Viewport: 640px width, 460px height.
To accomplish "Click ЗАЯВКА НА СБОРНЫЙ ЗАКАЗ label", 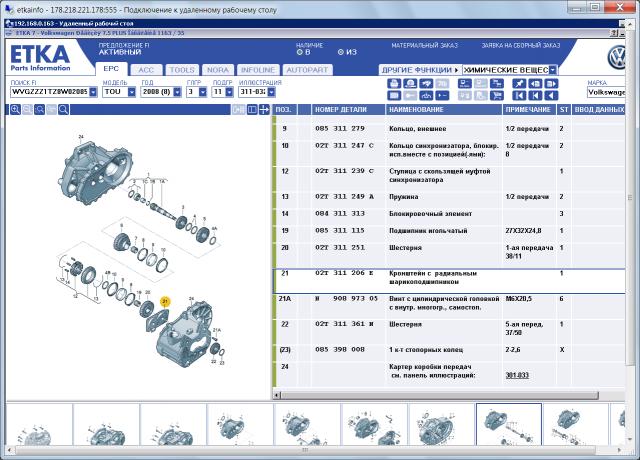I will point(521,46).
